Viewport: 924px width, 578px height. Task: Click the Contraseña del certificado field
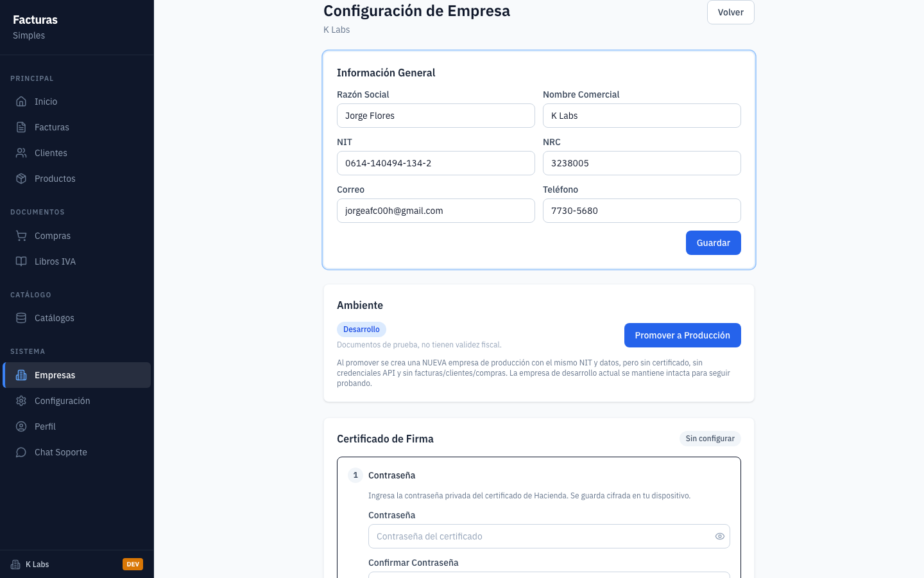549,536
